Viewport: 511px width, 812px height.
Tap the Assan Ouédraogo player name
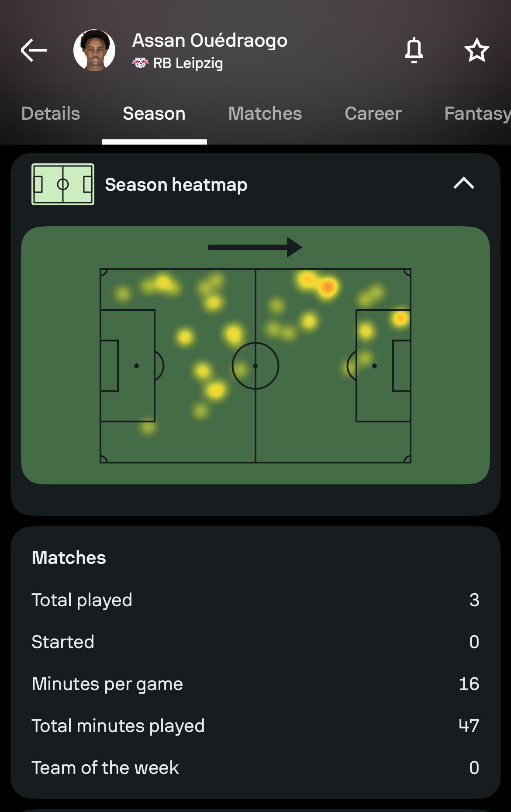point(210,41)
